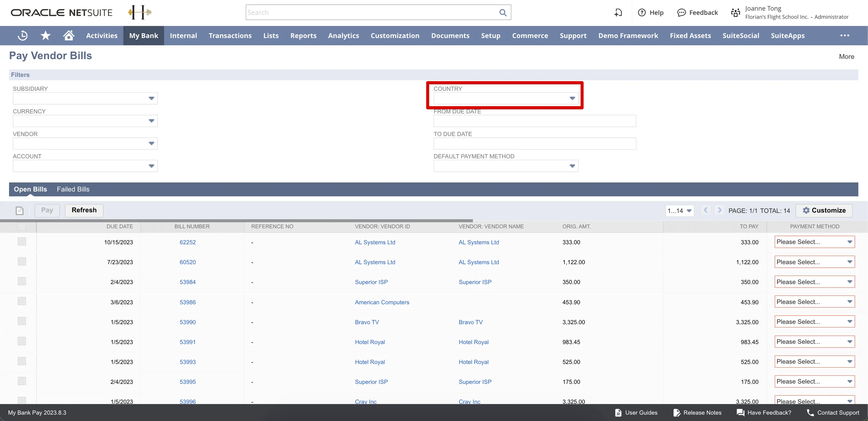Check the box for bill 53990

coord(22,321)
